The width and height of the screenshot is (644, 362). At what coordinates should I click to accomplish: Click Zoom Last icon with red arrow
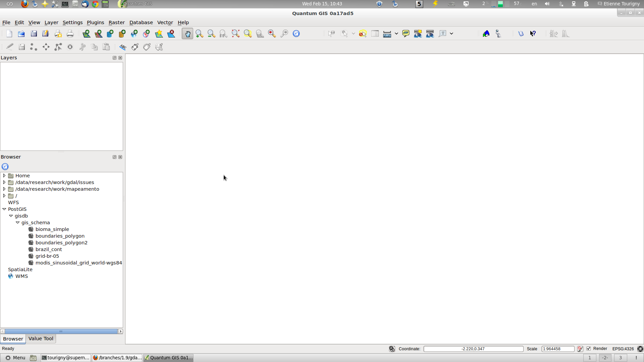[x=272, y=34]
